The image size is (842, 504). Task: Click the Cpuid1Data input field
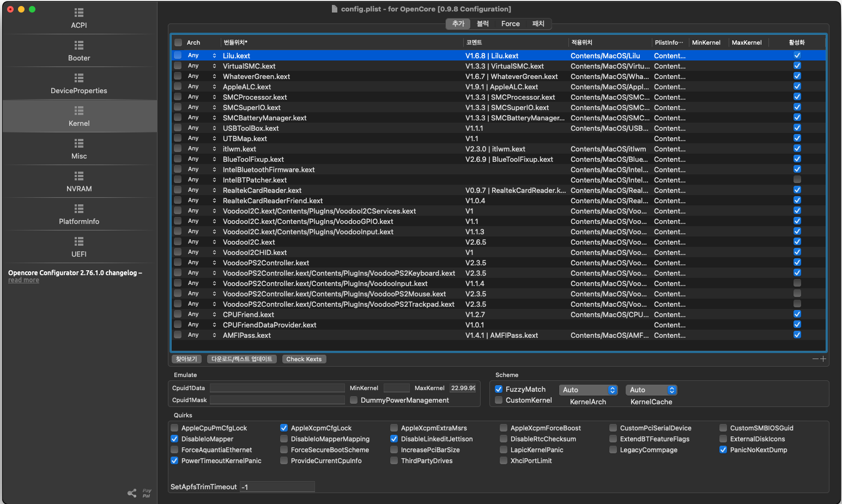(277, 388)
